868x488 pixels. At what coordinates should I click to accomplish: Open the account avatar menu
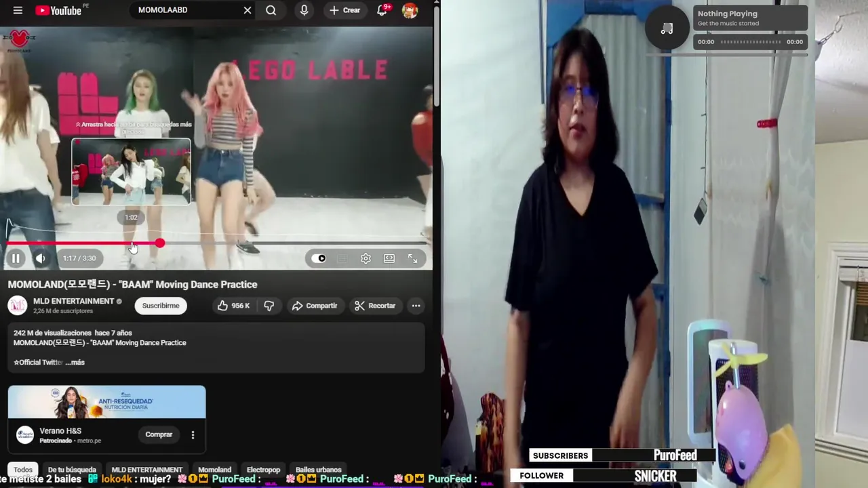410,10
